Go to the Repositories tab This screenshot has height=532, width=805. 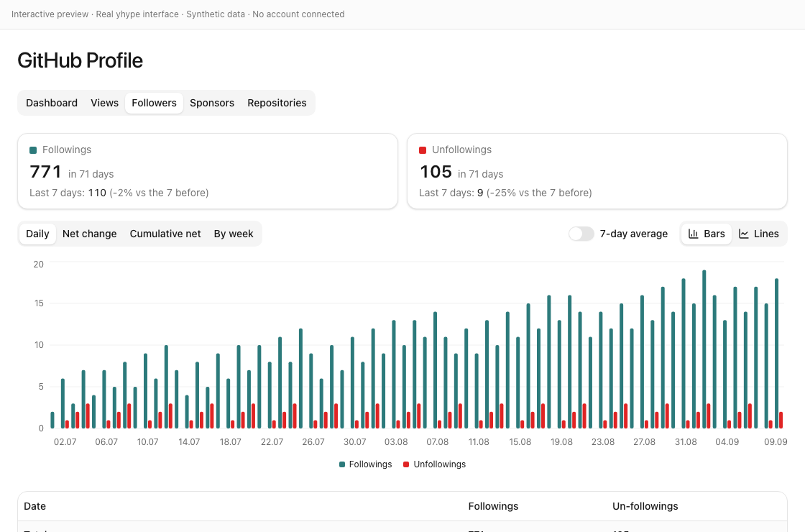click(277, 103)
